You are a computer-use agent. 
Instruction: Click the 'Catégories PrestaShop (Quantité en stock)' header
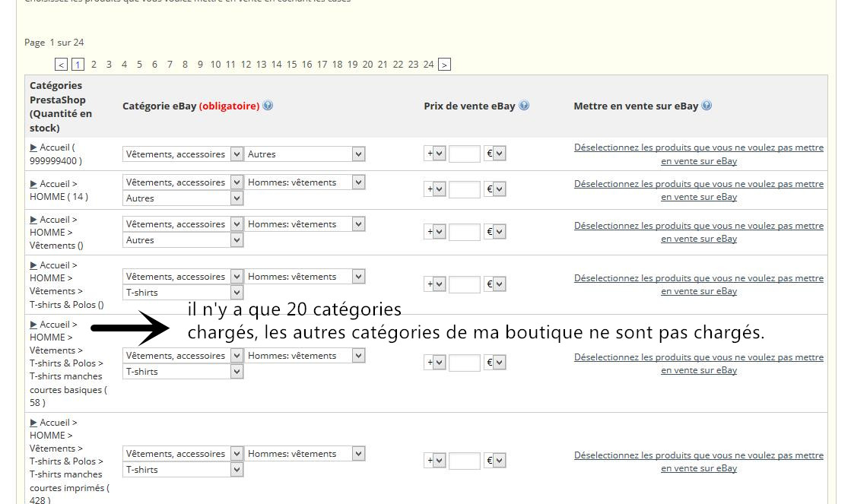pyautogui.click(x=61, y=106)
